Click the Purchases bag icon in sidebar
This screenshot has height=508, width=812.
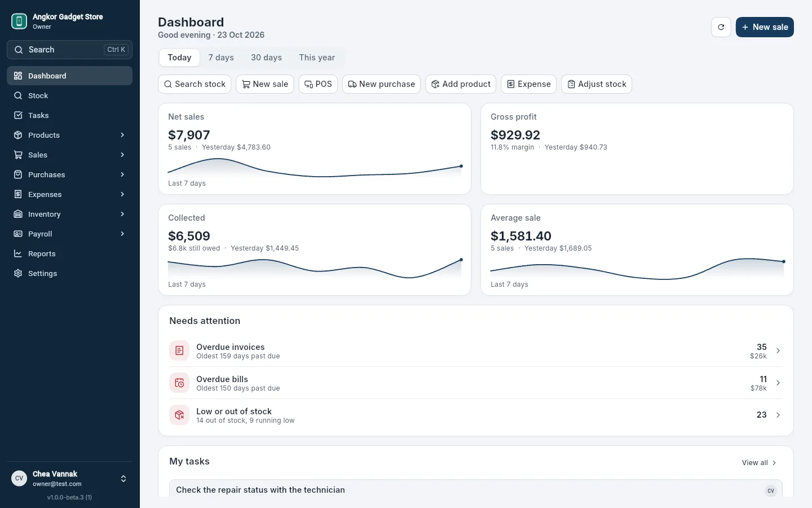pos(18,174)
